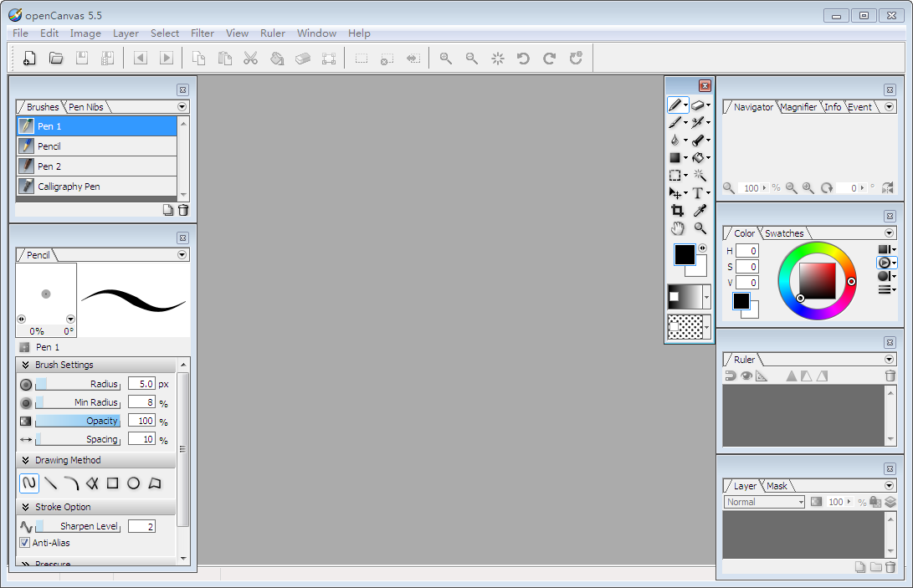
Task: Collapse the Brush Settings section
Action: (x=26, y=365)
